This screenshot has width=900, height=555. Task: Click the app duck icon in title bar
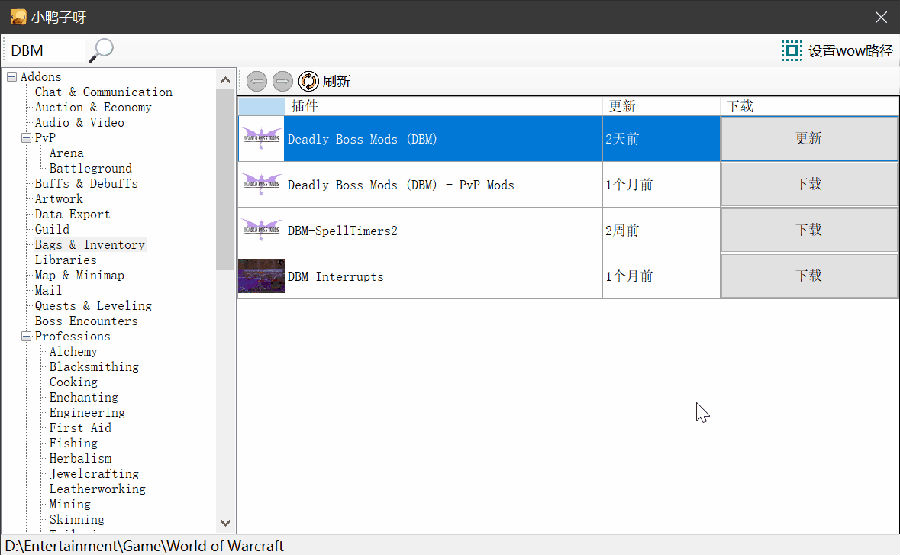pyautogui.click(x=18, y=17)
